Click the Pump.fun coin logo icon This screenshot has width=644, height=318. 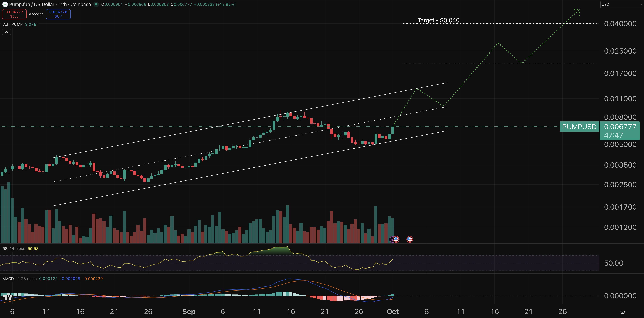click(5, 4)
